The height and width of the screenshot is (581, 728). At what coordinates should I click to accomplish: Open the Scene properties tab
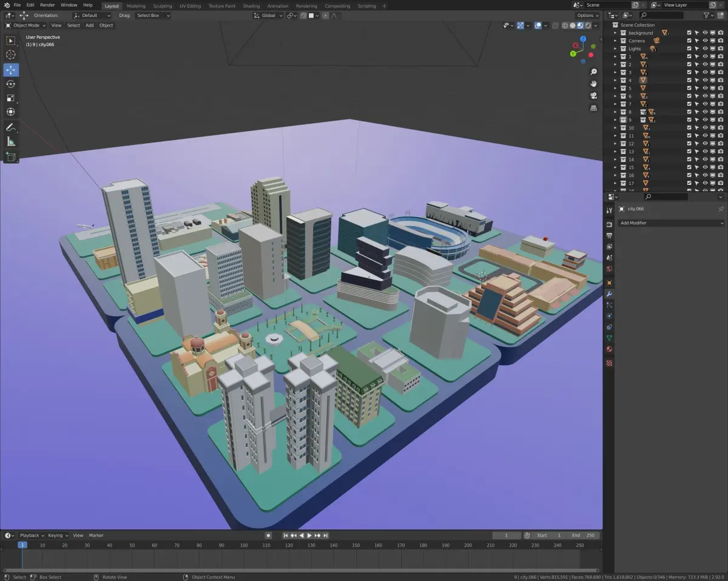[x=609, y=258]
